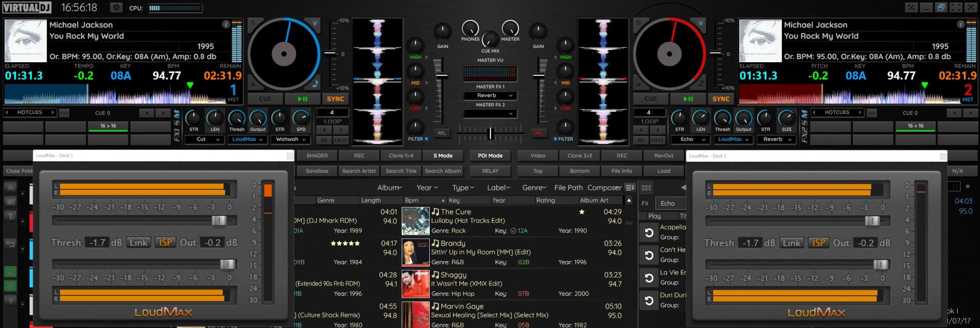Toggle S Mode button

point(443,156)
